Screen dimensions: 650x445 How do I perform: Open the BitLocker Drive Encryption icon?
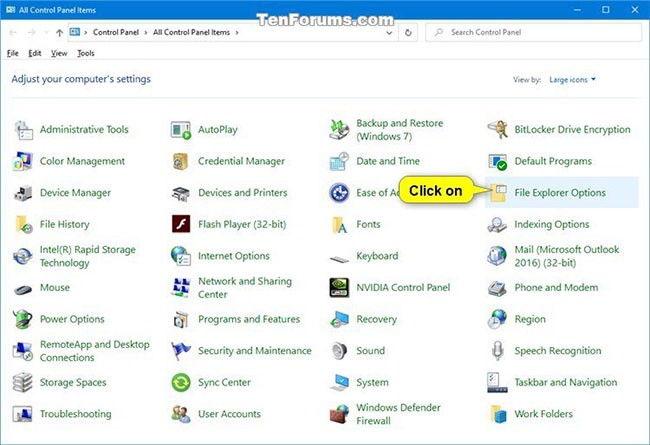(x=497, y=129)
